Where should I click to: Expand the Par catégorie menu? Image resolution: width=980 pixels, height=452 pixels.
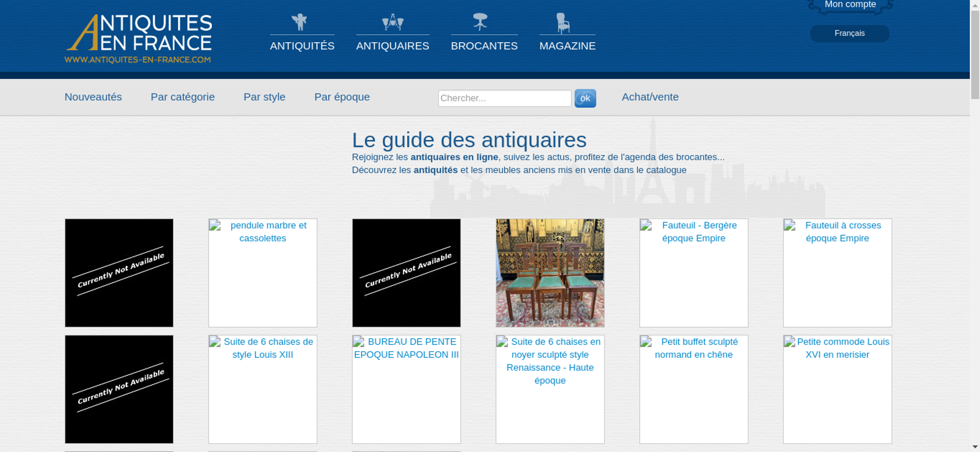182,97
